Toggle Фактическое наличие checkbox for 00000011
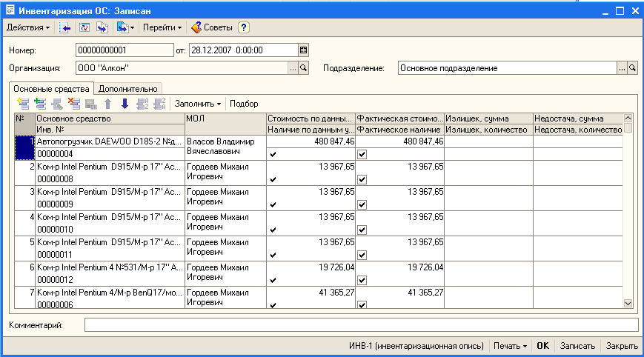The image size is (644, 357). click(x=362, y=255)
